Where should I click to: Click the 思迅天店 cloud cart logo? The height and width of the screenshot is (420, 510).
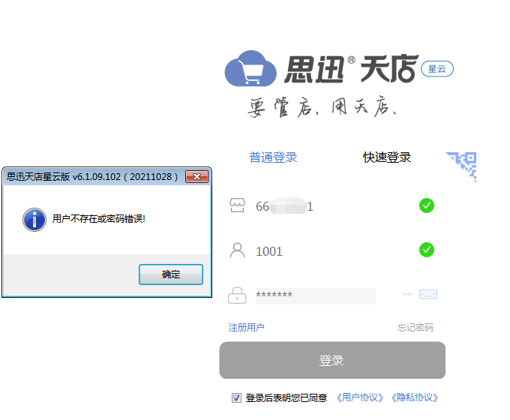pos(250,69)
